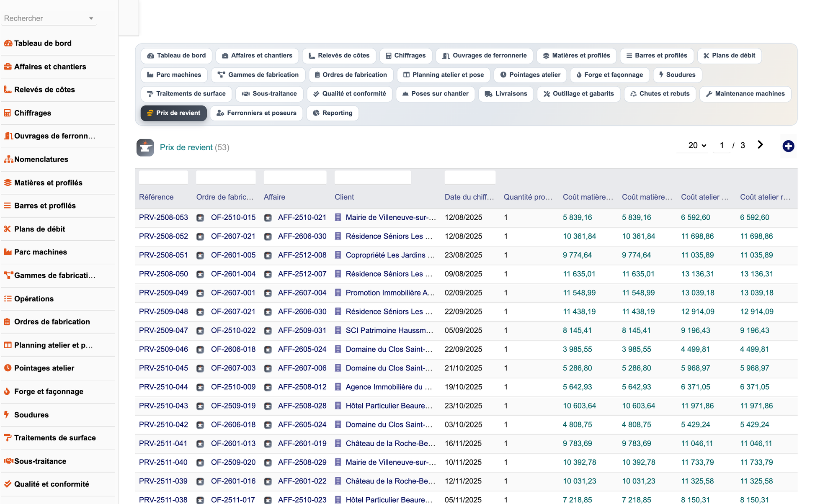This screenshot has width=815, height=504.
Task: Click order icon beside OF-2510-015
Action: 200,218
